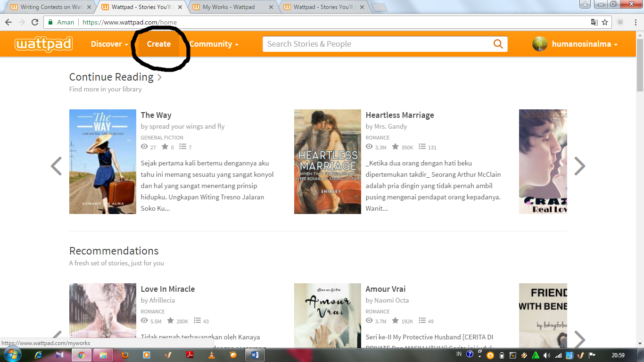644x362 pixels.
Task: Open The Way book cover
Action: [103, 162]
